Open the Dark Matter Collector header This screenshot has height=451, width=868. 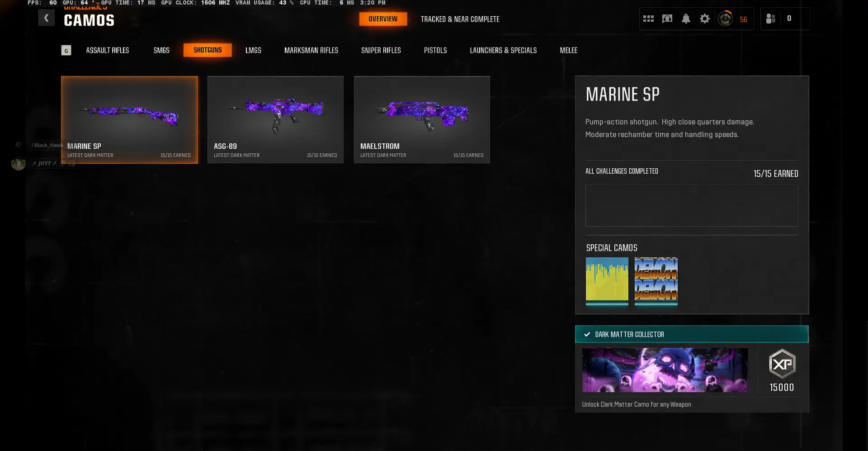[x=692, y=334]
